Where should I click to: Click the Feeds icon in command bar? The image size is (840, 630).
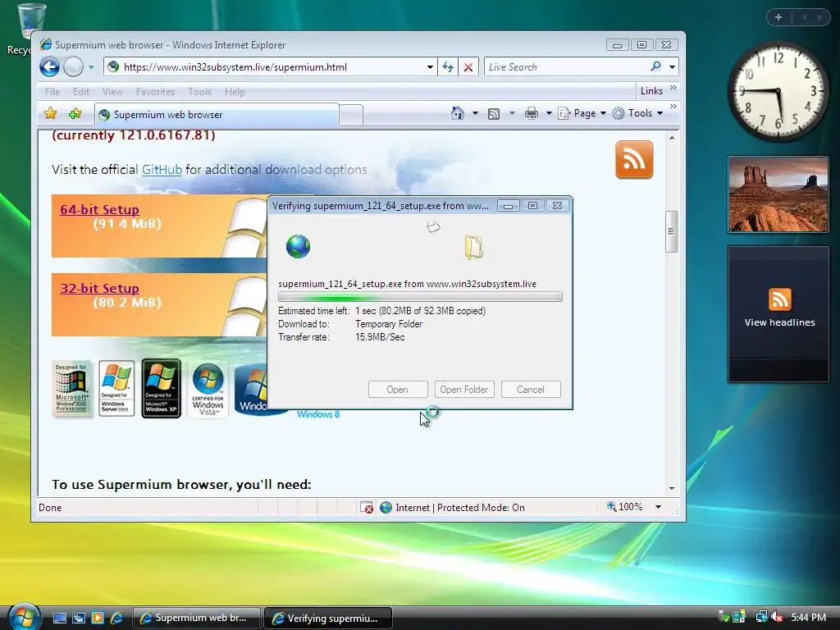pos(494,113)
